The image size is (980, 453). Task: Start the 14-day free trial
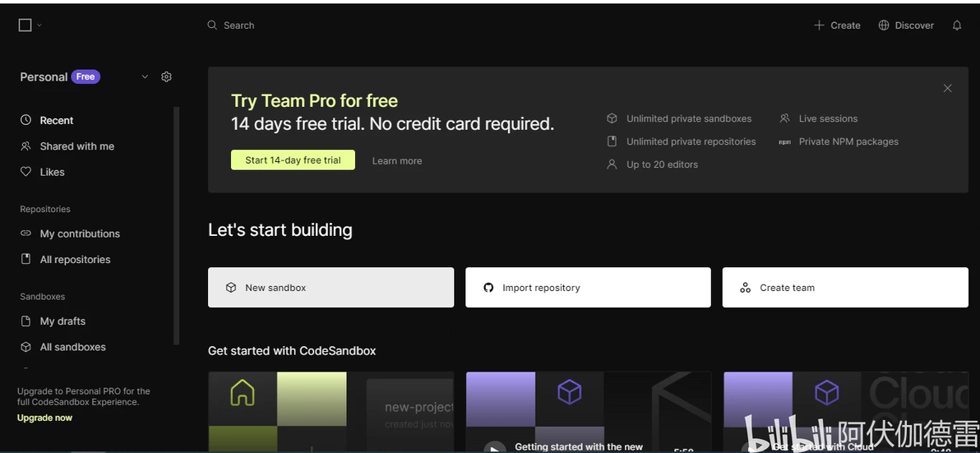(293, 160)
